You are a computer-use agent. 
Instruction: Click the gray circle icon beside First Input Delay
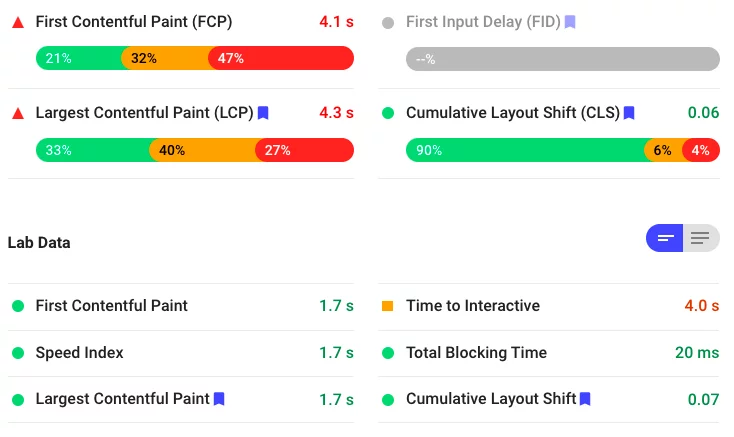pos(388,22)
